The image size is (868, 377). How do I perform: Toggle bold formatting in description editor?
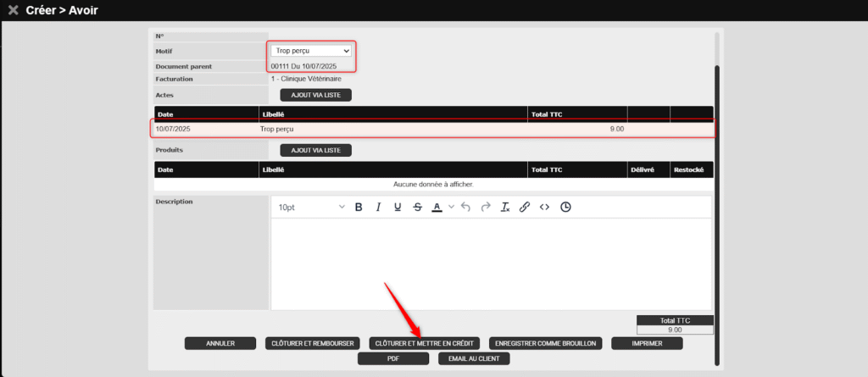click(359, 207)
